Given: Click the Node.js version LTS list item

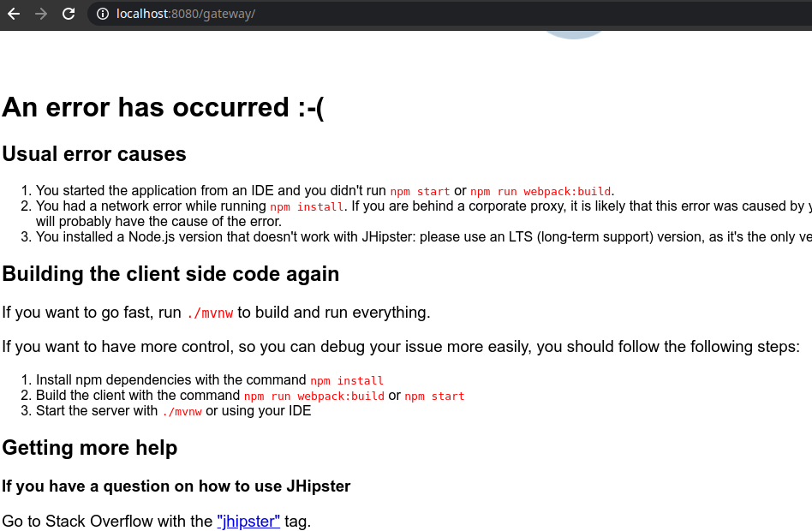Looking at the screenshot, I should click(424, 237).
